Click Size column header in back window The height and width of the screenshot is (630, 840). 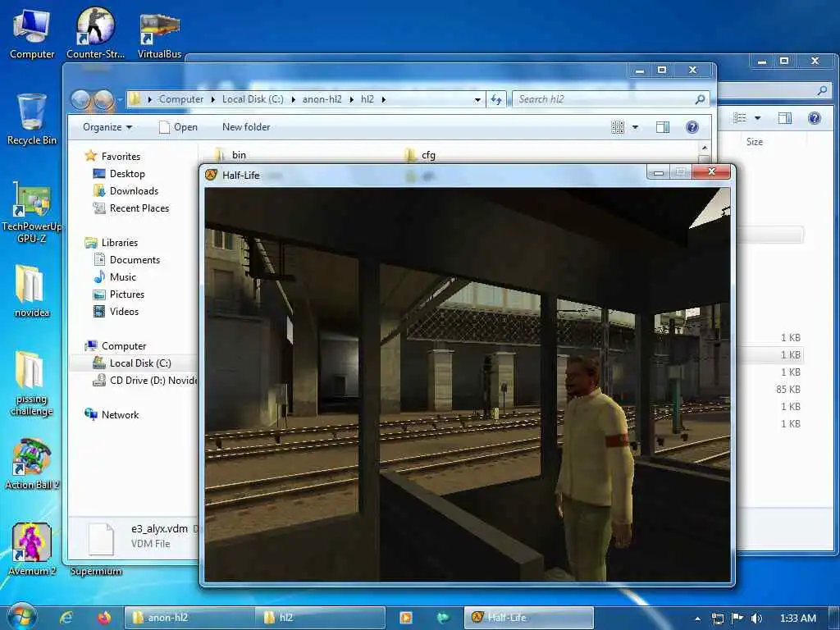[x=755, y=142]
